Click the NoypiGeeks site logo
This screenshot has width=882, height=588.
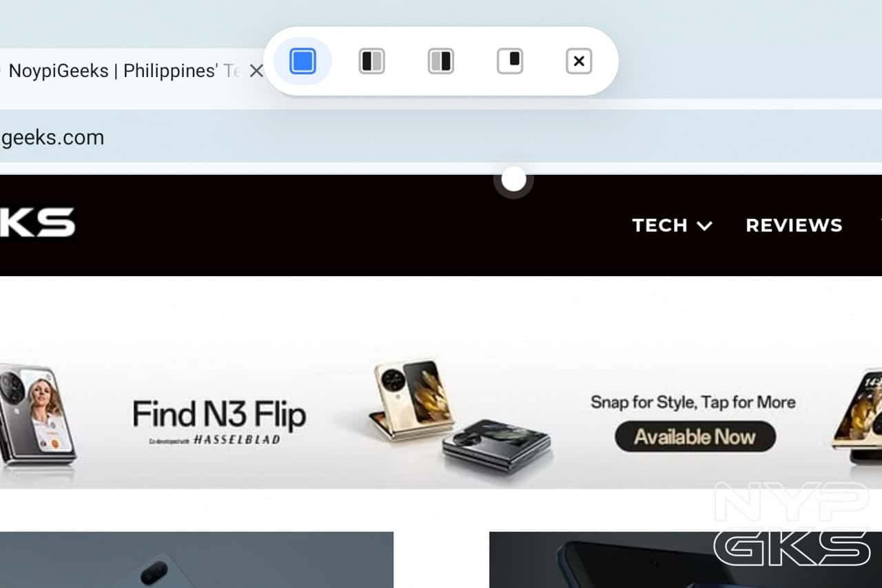pyautogui.click(x=37, y=222)
